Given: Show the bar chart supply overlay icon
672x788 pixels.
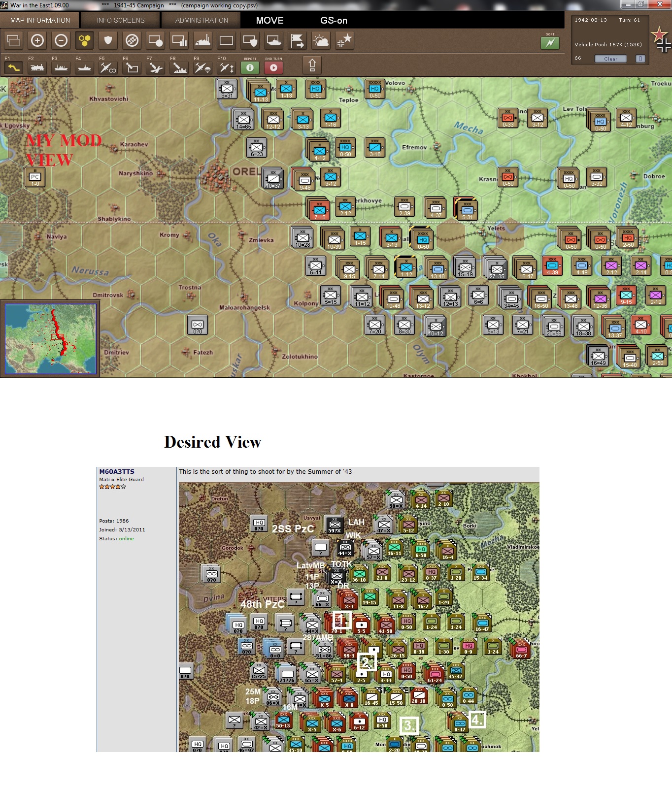Looking at the screenshot, I should [179, 40].
